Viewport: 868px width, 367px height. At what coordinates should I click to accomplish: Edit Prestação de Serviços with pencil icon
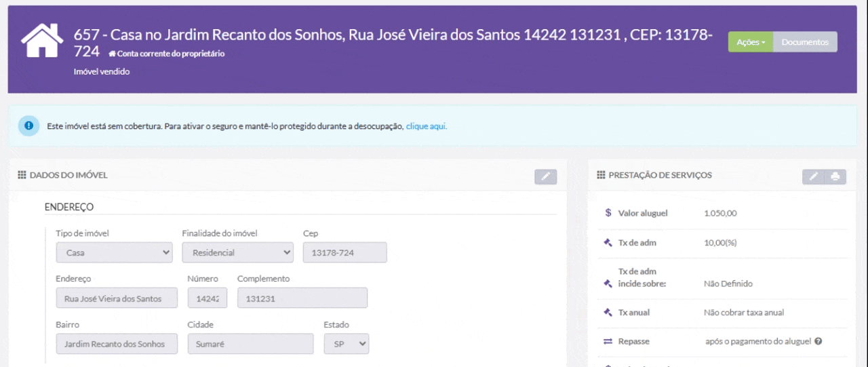point(813,176)
